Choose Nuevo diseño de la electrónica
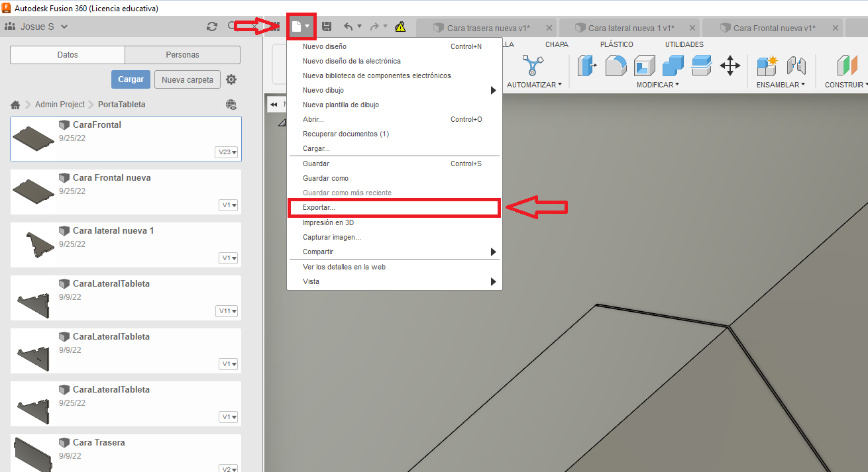Image resolution: width=868 pixels, height=472 pixels. [x=394, y=61]
